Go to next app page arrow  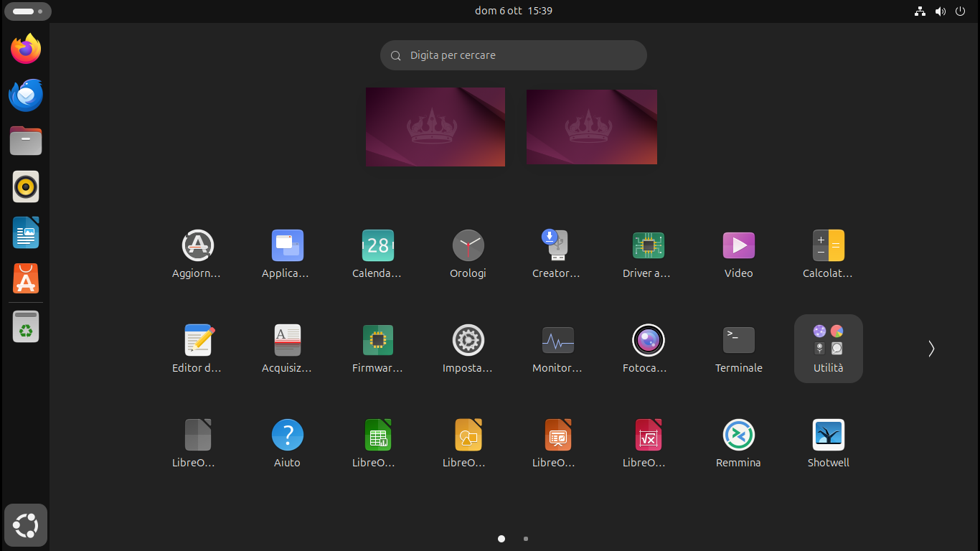point(931,349)
